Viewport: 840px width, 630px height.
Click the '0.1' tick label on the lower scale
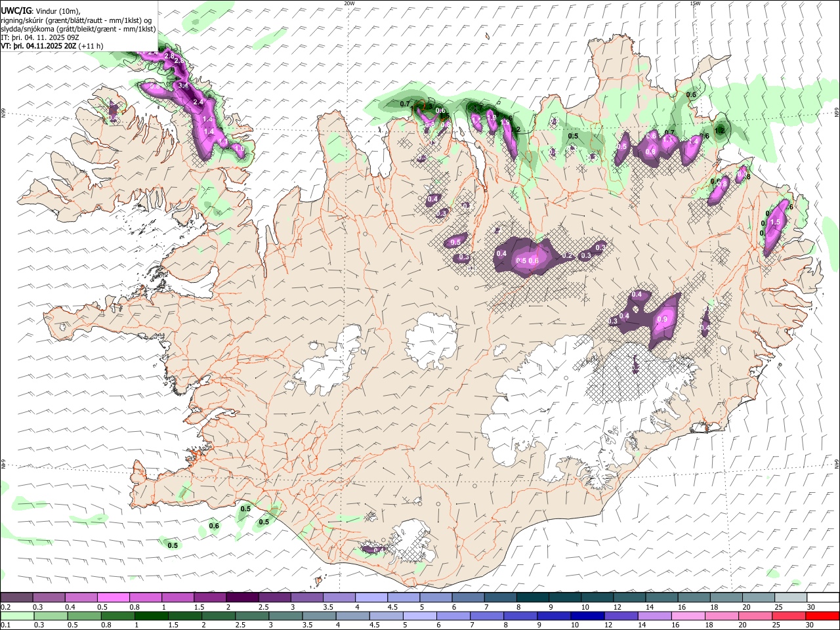point(6,625)
